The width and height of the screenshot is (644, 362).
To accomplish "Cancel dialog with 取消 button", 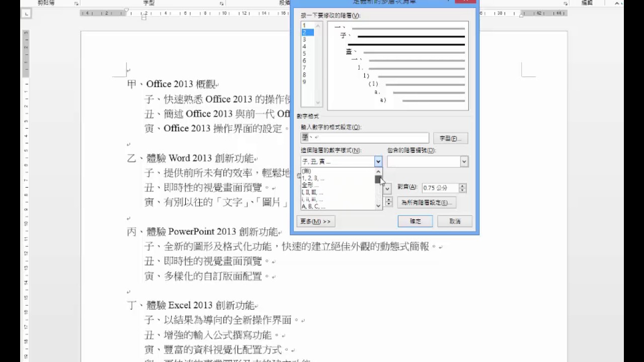I will pyautogui.click(x=455, y=221).
